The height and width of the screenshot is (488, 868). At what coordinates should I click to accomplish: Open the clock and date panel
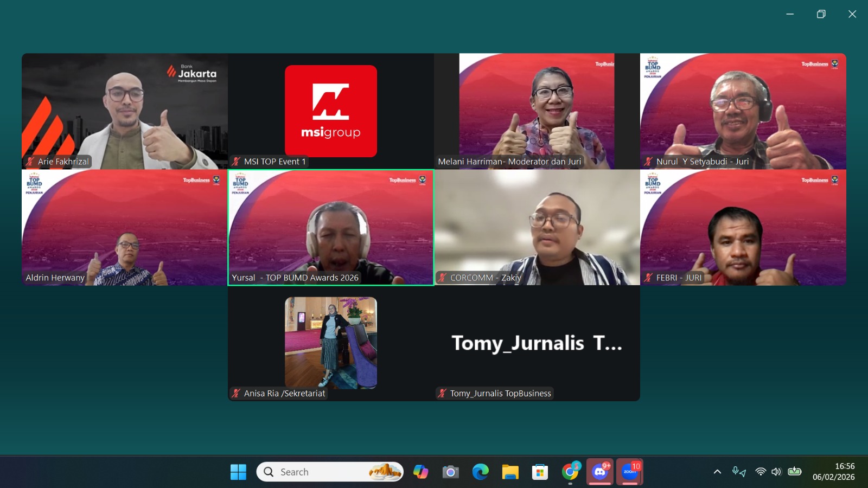(833, 472)
